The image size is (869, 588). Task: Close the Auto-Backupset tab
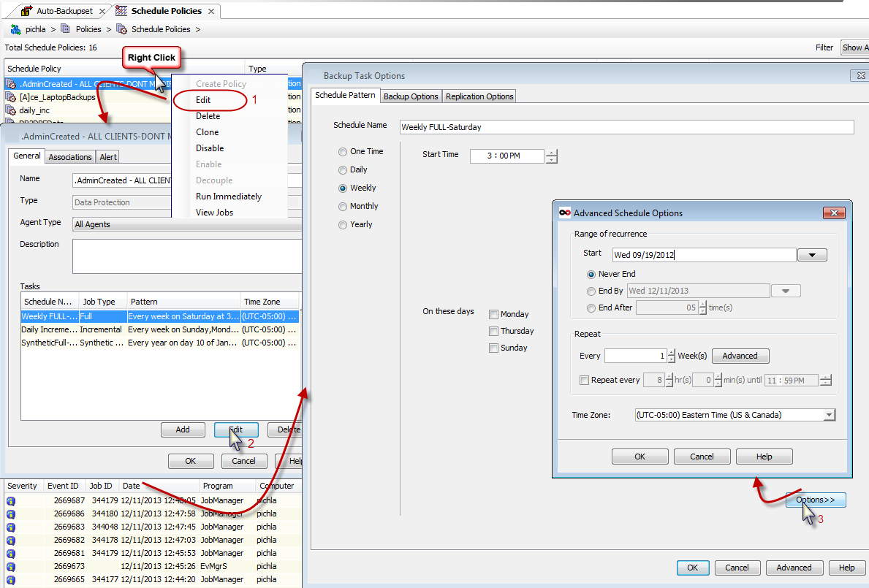[102, 11]
